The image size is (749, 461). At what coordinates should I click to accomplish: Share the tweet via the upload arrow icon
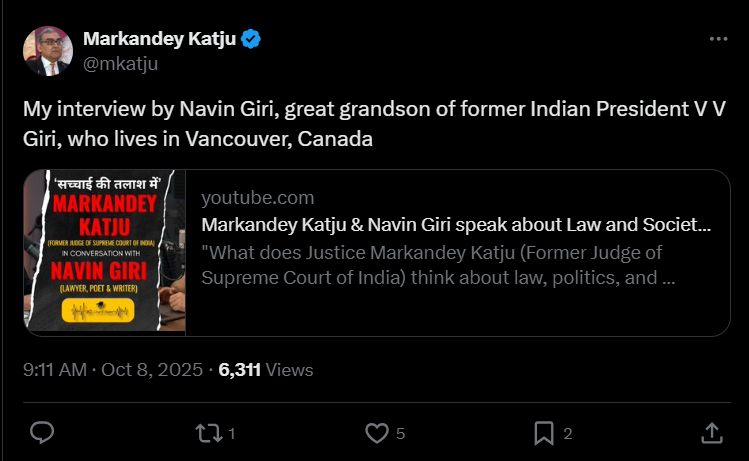711,432
